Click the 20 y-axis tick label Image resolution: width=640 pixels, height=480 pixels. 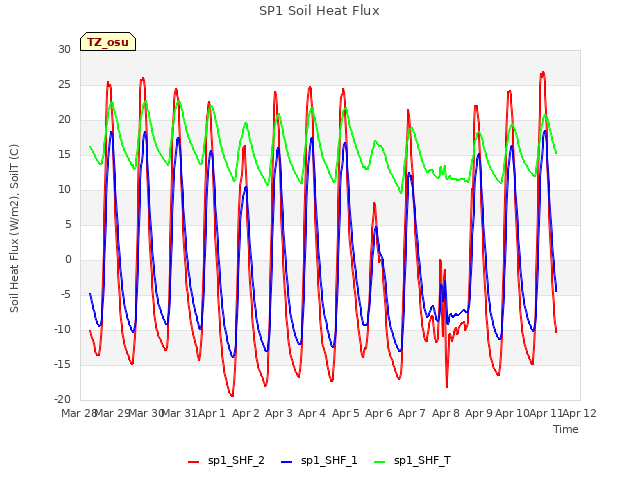(64, 120)
